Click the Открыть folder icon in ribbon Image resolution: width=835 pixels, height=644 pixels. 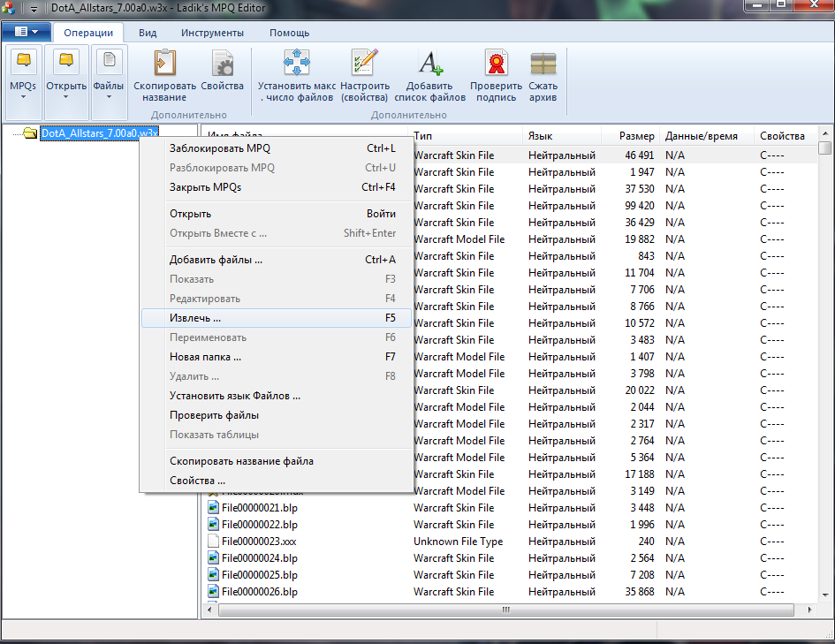[x=66, y=61]
